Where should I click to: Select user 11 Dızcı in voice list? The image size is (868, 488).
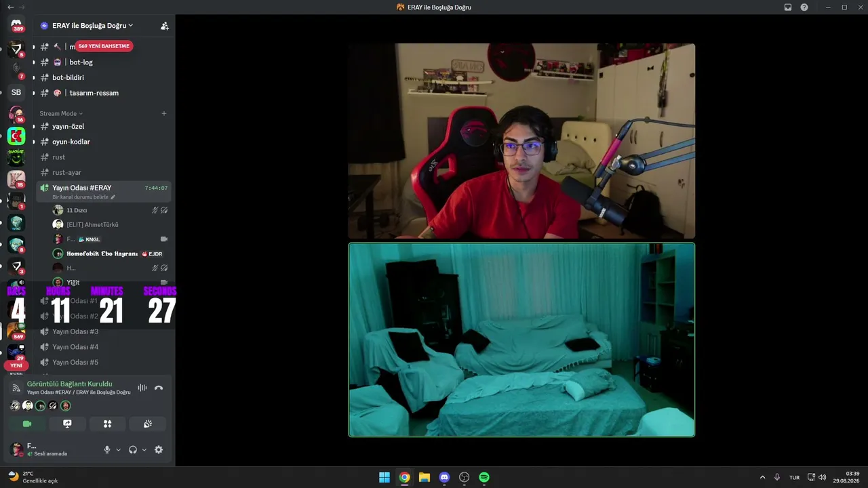point(111,210)
